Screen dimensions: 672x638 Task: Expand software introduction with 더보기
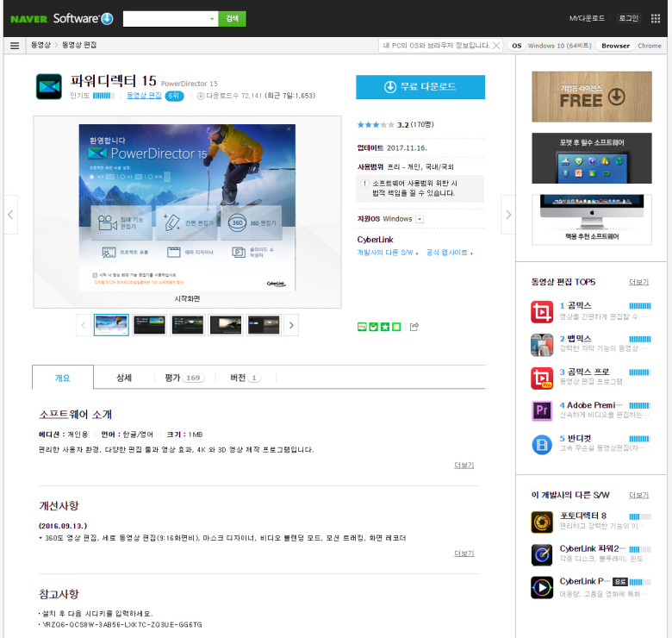(464, 466)
